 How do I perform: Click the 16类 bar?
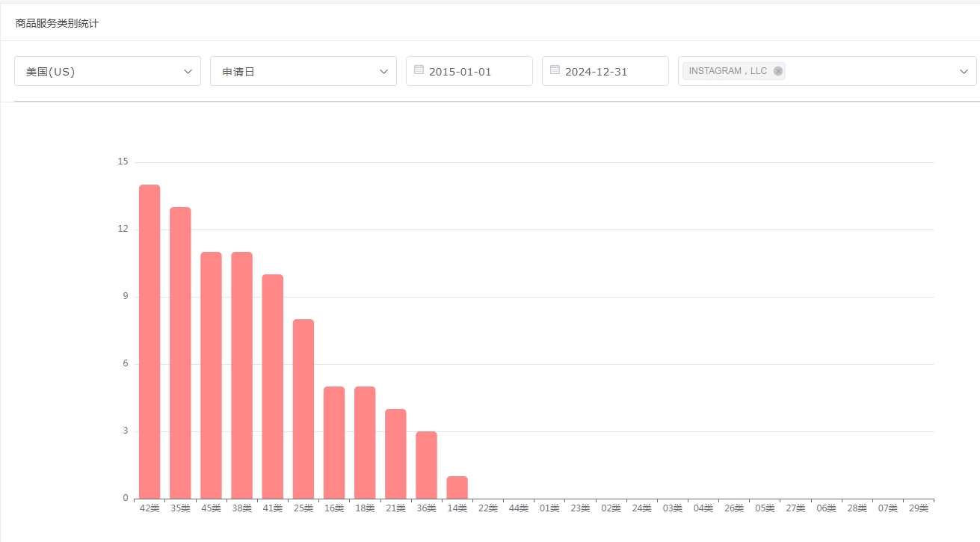coord(334,443)
